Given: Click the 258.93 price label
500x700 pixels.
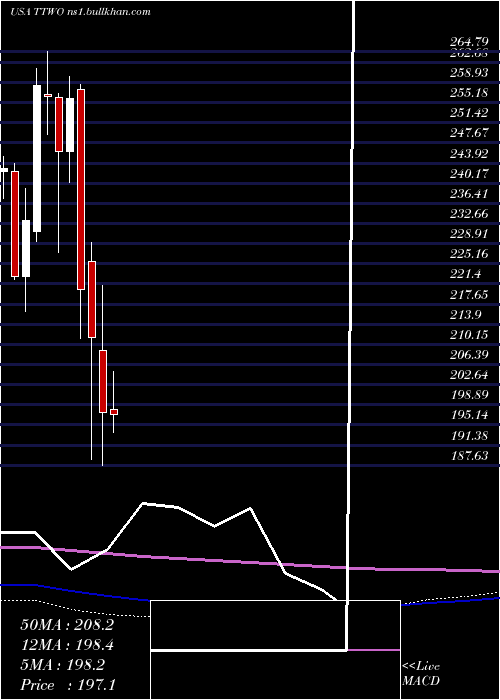Looking at the screenshot, I should [468, 72].
